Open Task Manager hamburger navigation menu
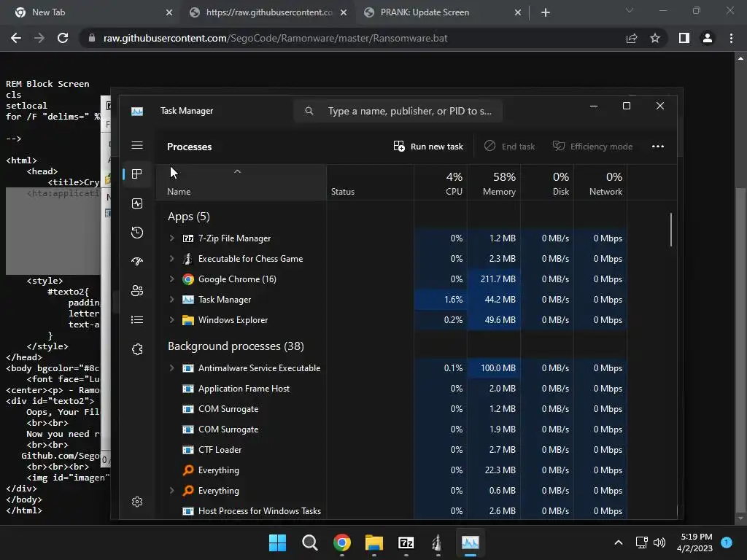The height and width of the screenshot is (560, 747). pyautogui.click(x=137, y=145)
